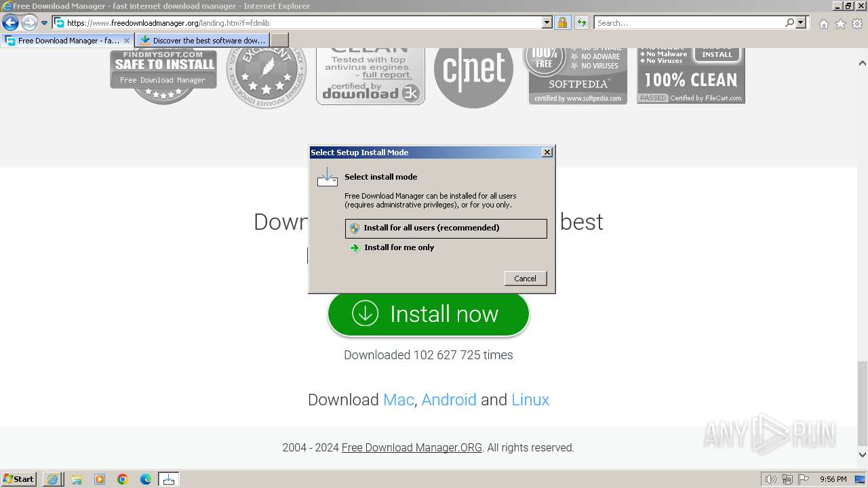The height and width of the screenshot is (488, 868).
Task: Switch to Discover the best software tab
Action: [x=203, y=41]
